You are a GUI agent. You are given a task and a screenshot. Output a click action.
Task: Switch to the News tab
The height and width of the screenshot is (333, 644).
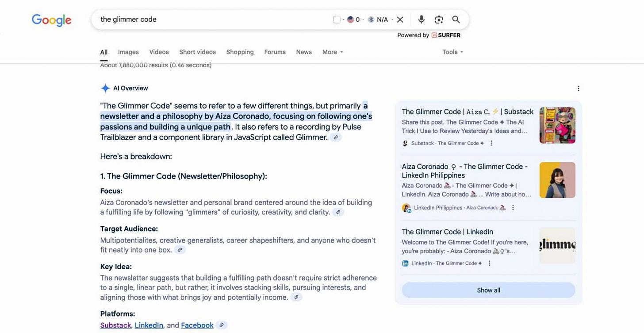(x=304, y=52)
